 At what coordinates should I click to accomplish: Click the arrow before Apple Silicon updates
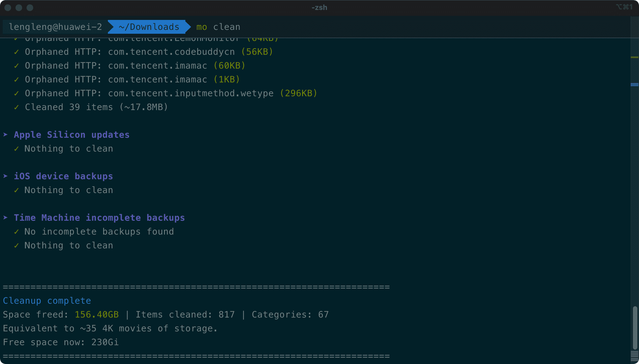6,135
